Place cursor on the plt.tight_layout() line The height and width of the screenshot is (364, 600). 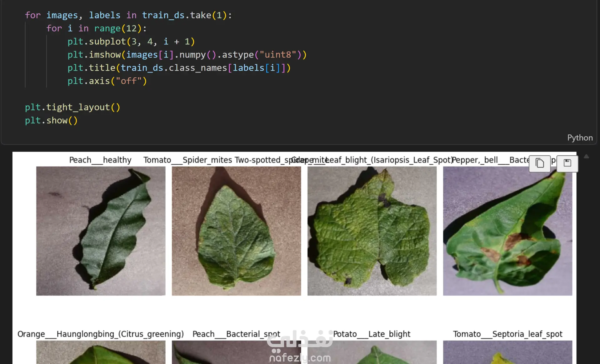click(x=72, y=107)
